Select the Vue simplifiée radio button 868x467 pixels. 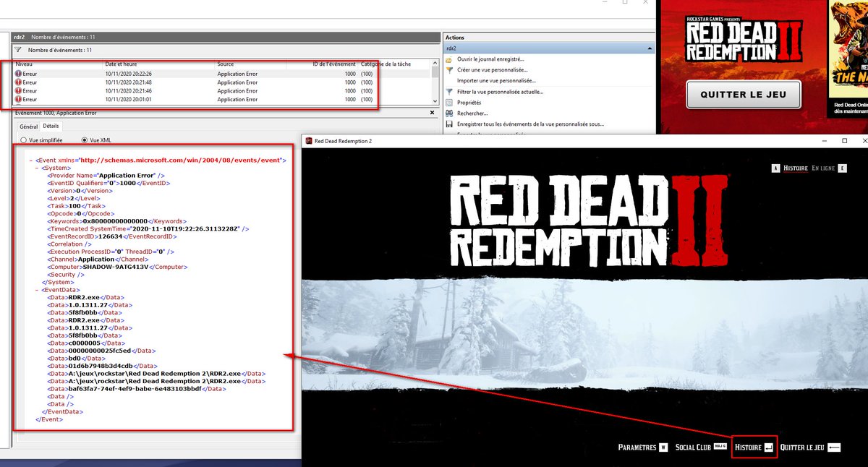coord(24,140)
